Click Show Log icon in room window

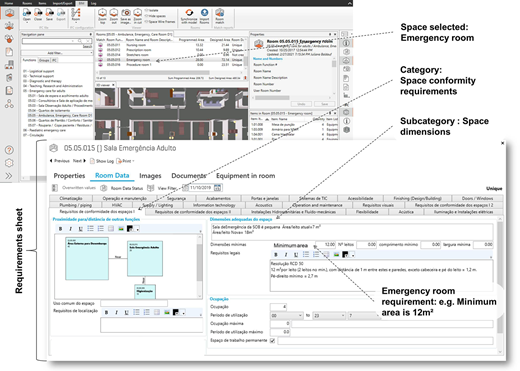pyautogui.click(x=92, y=161)
